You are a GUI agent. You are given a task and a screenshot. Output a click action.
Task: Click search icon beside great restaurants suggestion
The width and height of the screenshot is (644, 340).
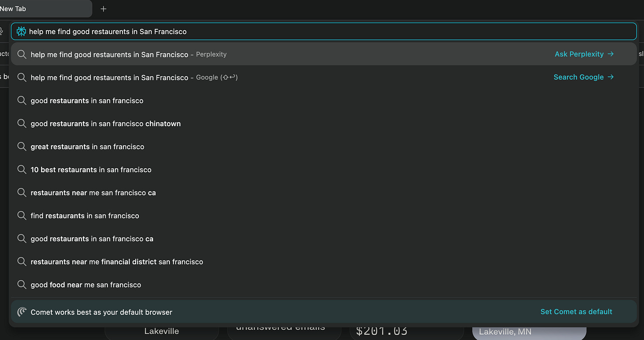click(x=22, y=147)
